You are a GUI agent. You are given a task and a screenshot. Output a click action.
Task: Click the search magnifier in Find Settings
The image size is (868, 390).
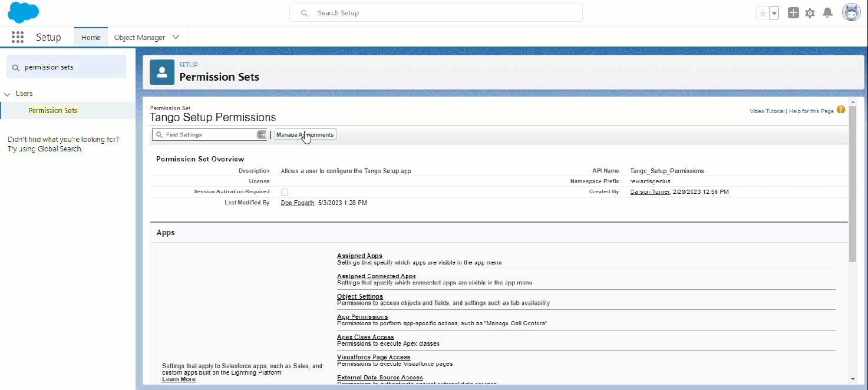pos(159,134)
